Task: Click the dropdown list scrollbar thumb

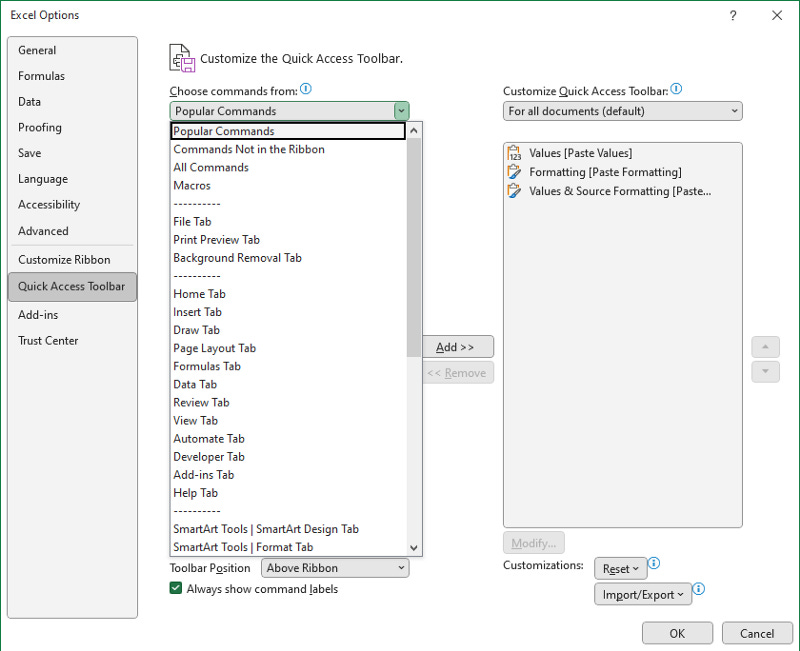Action: point(414,247)
